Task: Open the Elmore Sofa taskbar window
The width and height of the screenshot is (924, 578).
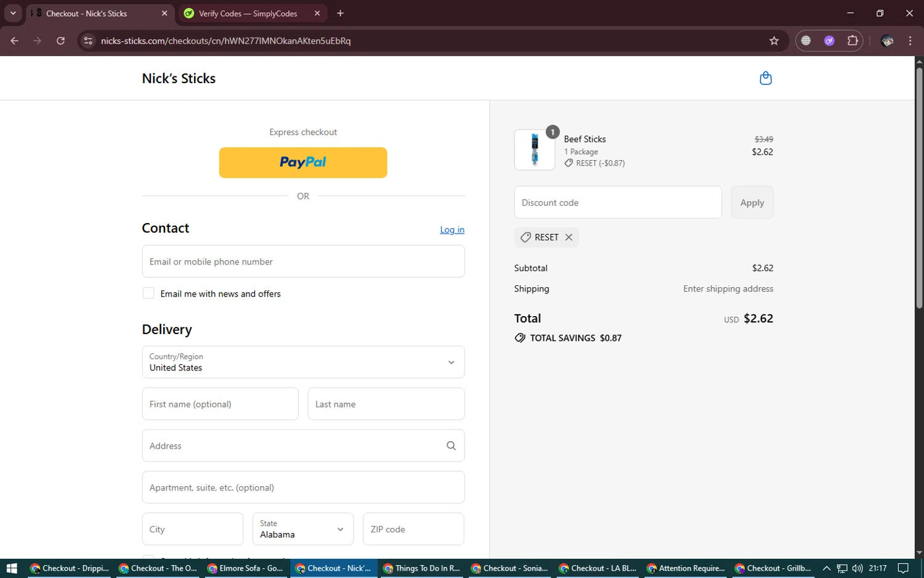Action: point(245,568)
